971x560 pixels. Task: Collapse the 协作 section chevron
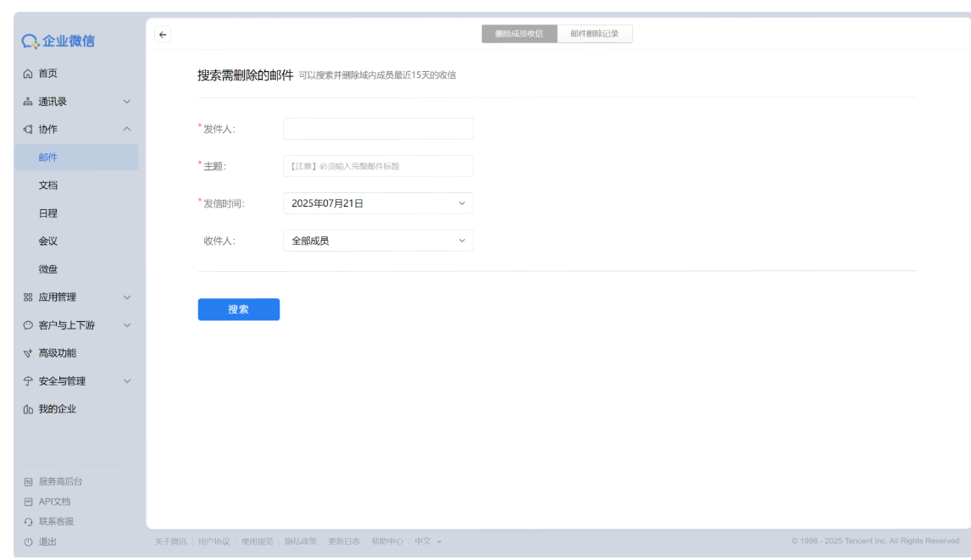click(127, 129)
